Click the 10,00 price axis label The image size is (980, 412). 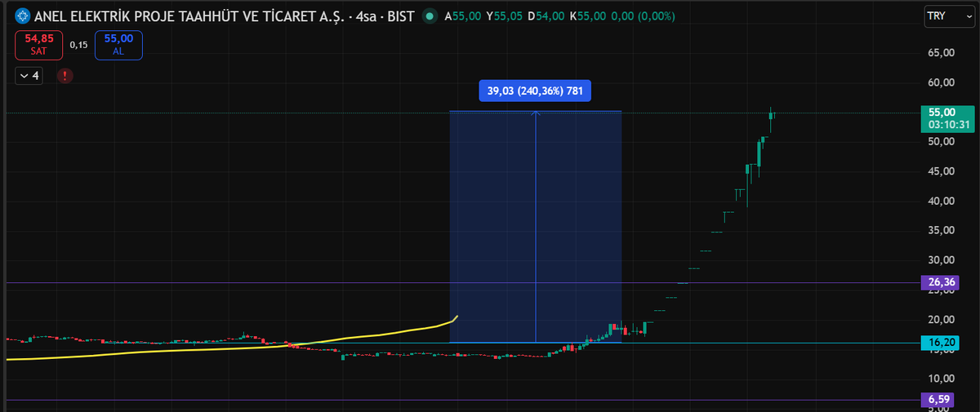point(941,379)
